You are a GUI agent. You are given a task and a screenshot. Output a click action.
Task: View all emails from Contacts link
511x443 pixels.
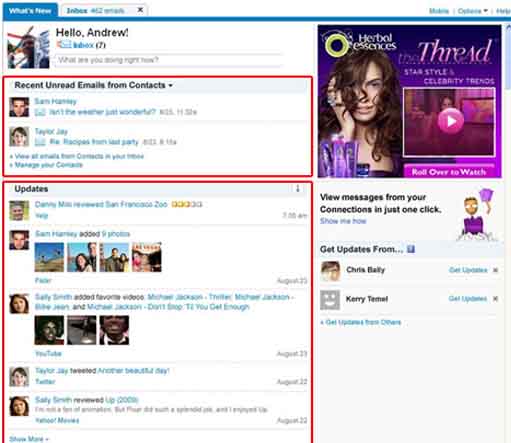pos(79,156)
